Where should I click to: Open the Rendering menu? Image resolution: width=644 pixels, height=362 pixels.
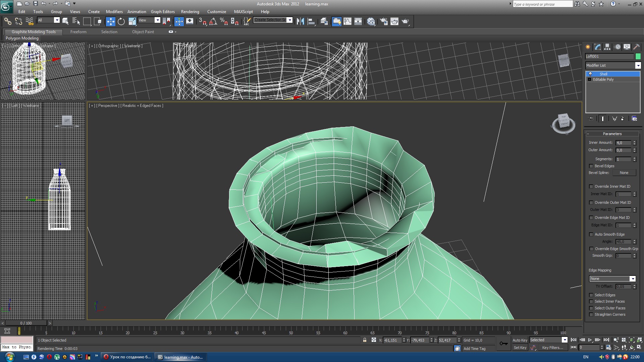(x=190, y=11)
